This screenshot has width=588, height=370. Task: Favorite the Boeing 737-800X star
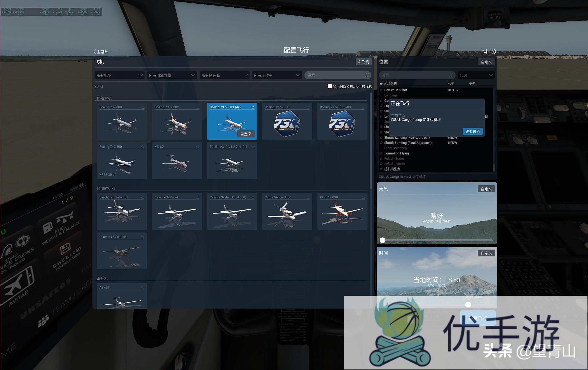tap(198, 107)
